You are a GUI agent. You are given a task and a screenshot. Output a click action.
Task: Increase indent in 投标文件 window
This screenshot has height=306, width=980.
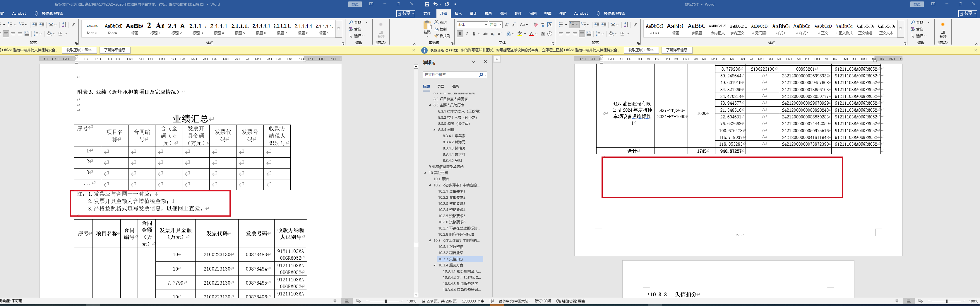[x=604, y=25]
